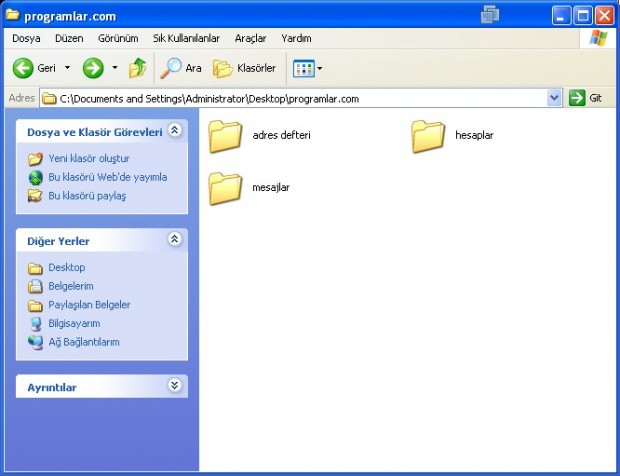Viewport: 620px width, 476px height.
Task: Click Yeni klasör oluştur link
Action: 89,159
